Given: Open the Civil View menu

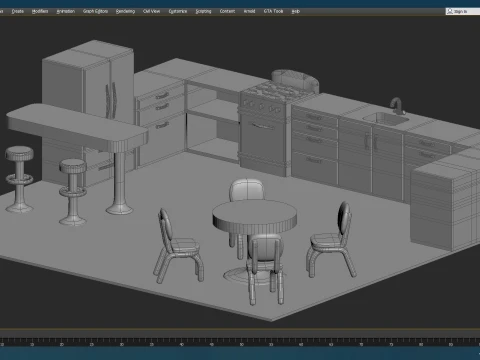Looking at the screenshot, I should click(151, 11).
